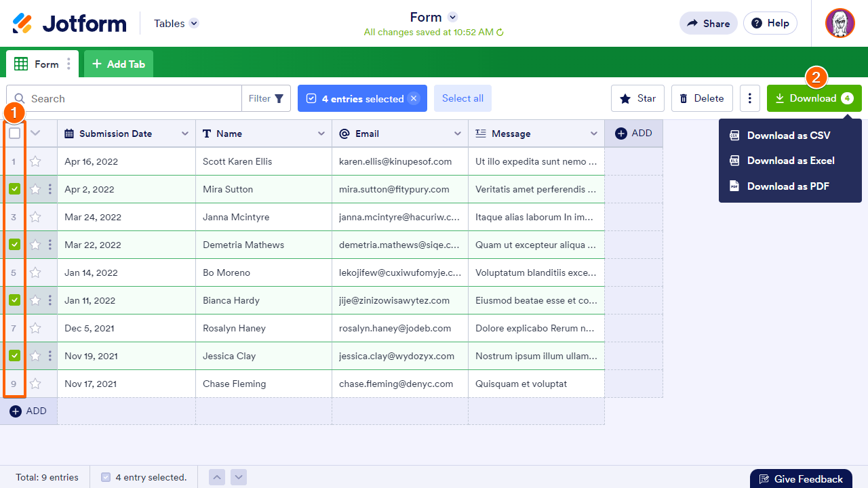Viewport: 868px width, 488px height.
Task: Select row 3 by its number
Action: click(14, 217)
